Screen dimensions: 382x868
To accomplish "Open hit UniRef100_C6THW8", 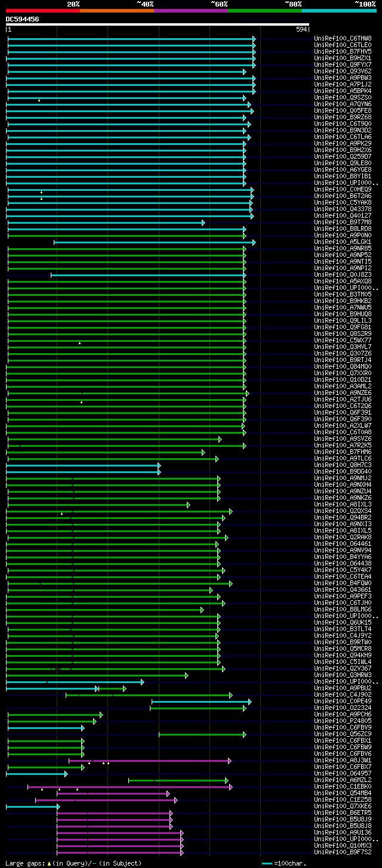I will pyautogui.click(x=343, y=38).
